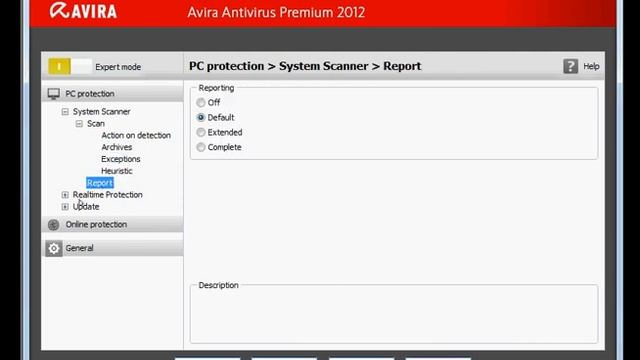
Task: Collapse the System Scanner tree node
Action: tap(65, 111)
